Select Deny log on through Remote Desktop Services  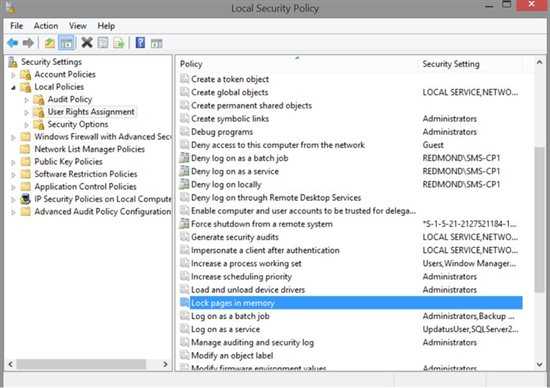coord(276,198)
